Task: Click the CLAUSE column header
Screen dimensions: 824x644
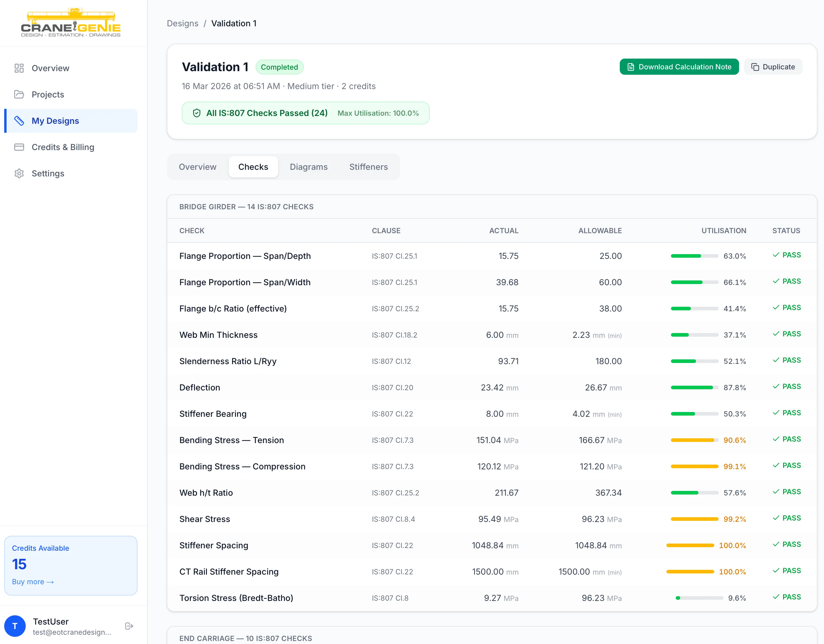Action: pos(386,231)
